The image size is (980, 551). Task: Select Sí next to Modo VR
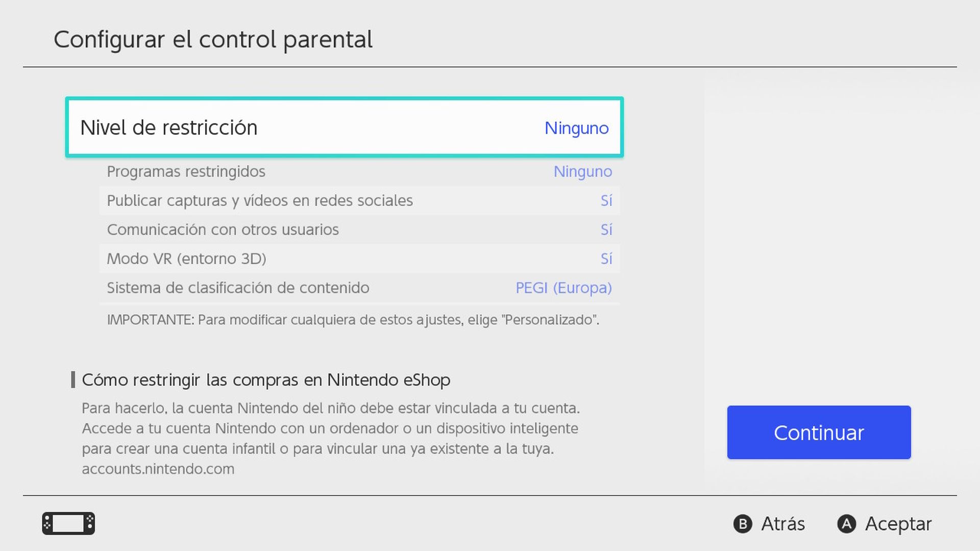(x=607, y=259)
